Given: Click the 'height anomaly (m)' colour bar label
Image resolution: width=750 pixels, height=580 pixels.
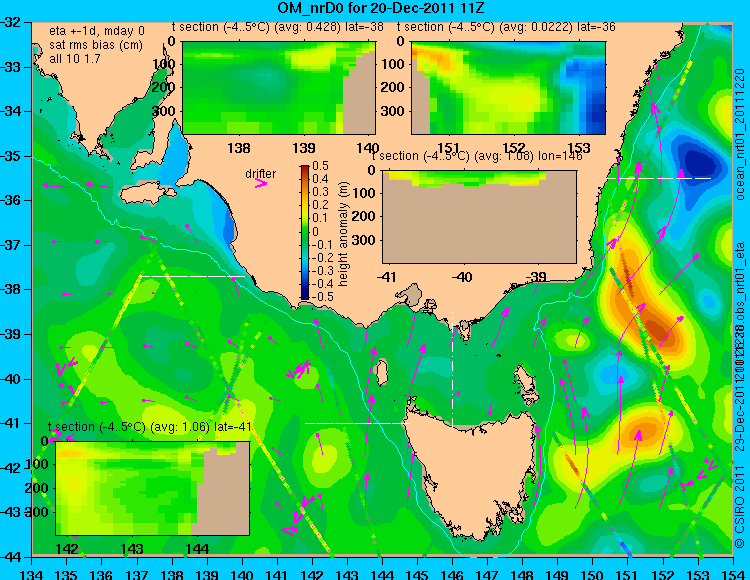Looking at the screenshot, I should pyautogui.click(x=343, y=234).
